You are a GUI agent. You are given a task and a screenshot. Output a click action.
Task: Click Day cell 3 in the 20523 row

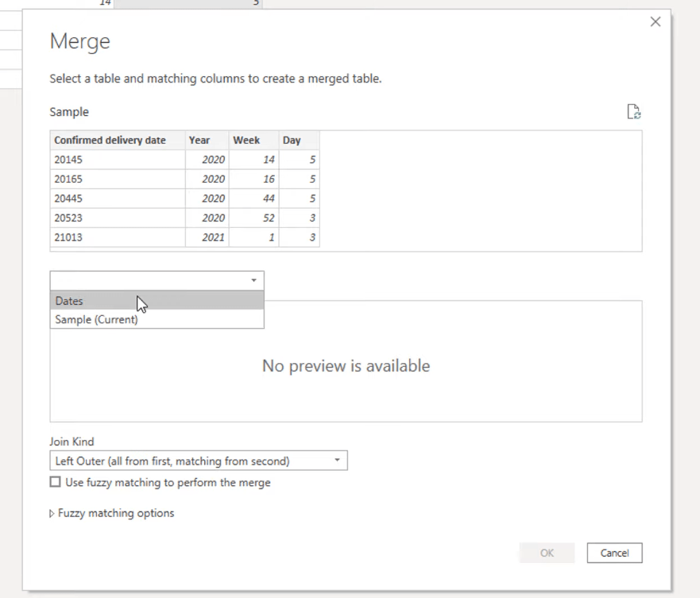point(299,218)
